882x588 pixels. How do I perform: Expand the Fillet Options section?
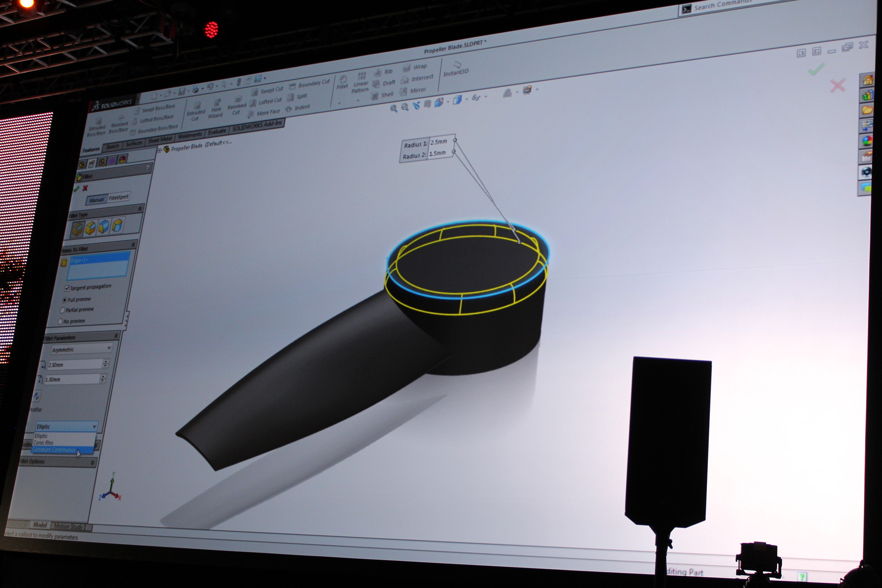pyautogui.click(x=92, y=463)
